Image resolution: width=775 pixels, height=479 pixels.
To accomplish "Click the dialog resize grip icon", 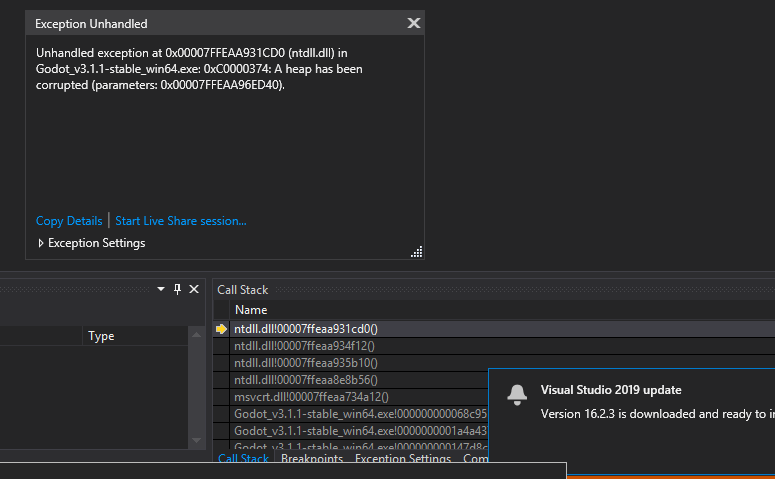I will point(417,252).
